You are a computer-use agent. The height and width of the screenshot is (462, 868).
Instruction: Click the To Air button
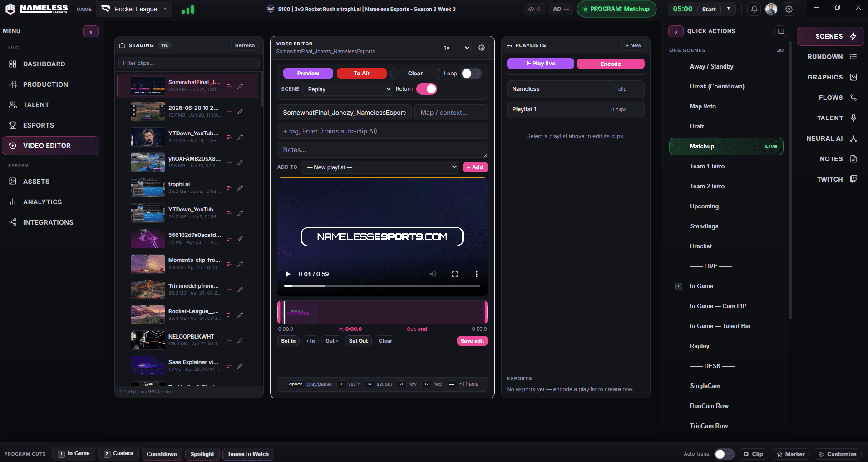pos(362,74)
